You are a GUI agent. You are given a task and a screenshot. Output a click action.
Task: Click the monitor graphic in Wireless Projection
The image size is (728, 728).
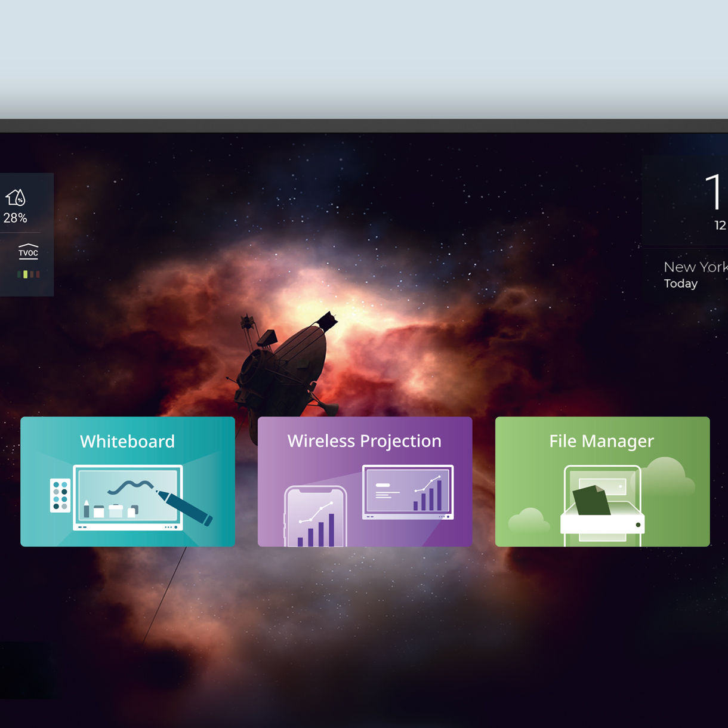(x=408, y=492)
